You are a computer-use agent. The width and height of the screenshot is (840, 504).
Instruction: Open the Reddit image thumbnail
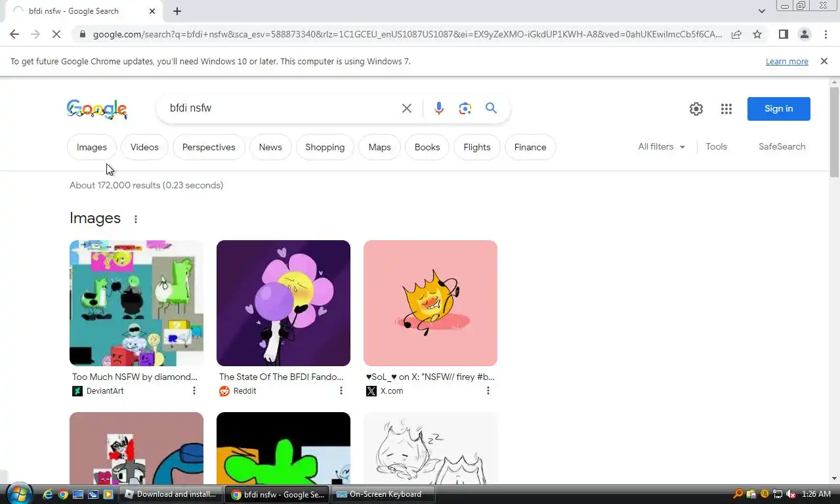tap(283, 303)
